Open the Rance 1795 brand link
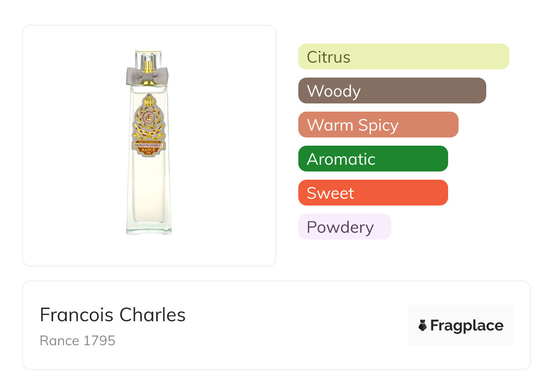This screenshot has height=392, width=553. click(78, 341)
